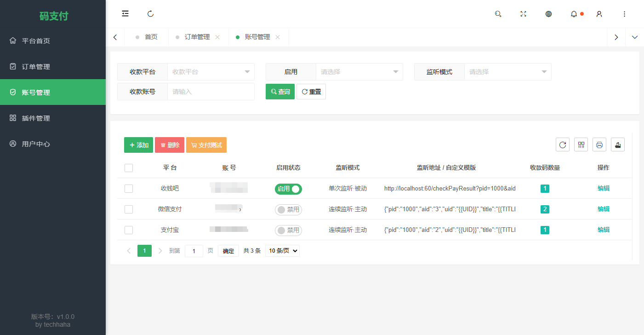Screen dimensions: 644x335
Task: Toggle fullscreen using the expand icon
Action: [x=523, y=14]
